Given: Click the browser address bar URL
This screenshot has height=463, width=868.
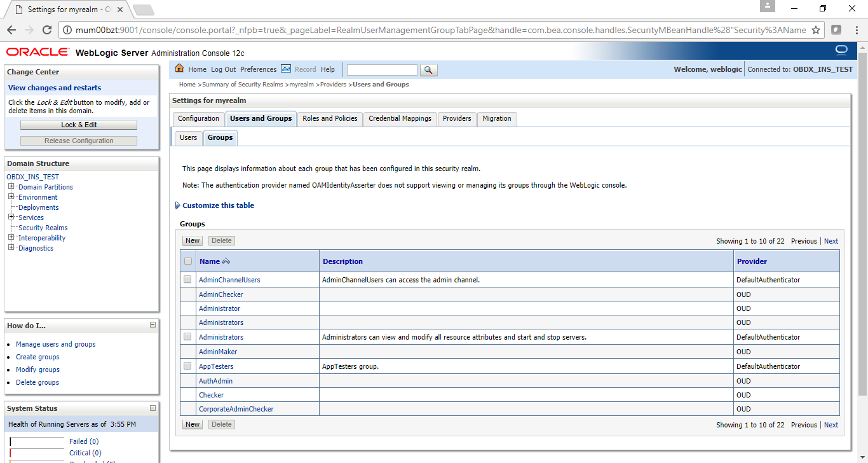Looking at the screenshot, I should click(440, 30).
